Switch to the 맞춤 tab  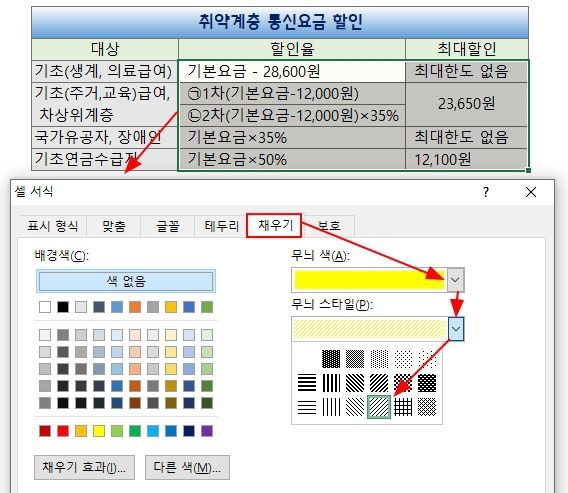point(113,226)
